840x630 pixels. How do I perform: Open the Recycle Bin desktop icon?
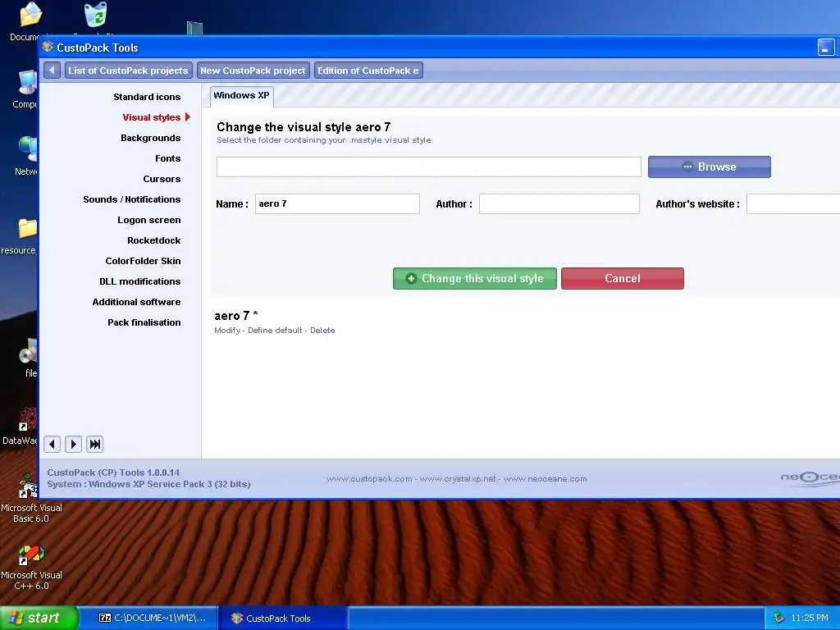[x=96, y=15]
